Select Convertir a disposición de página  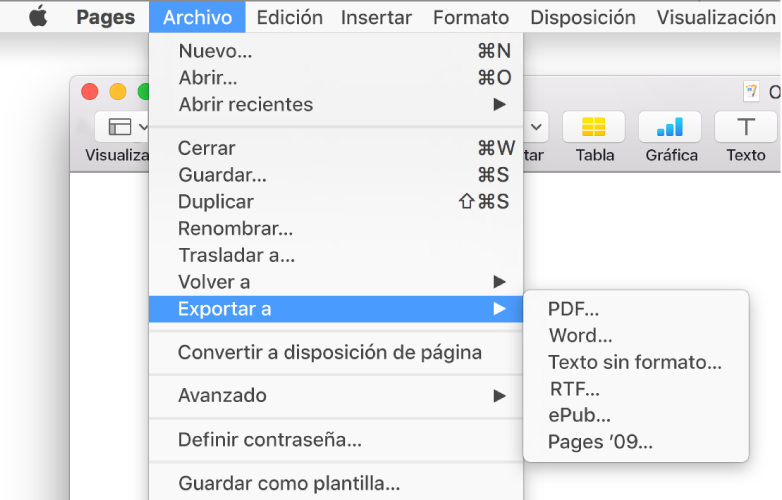(330, 352)
